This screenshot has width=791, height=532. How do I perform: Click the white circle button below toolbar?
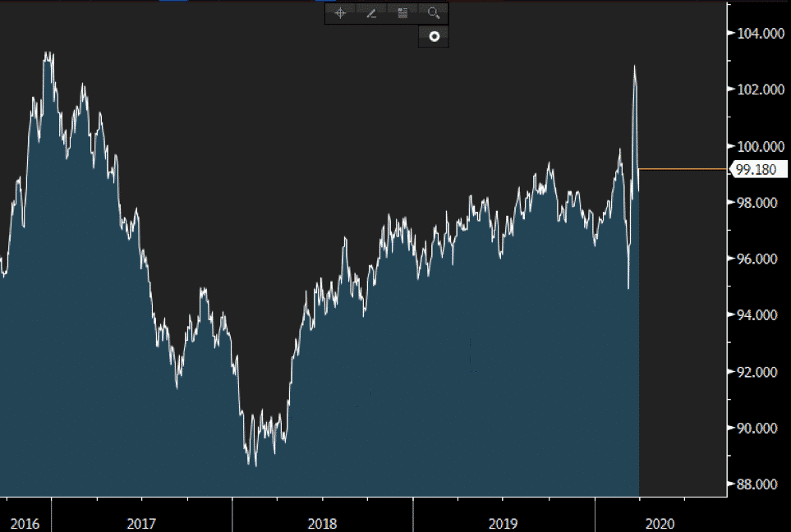point(434,37)
